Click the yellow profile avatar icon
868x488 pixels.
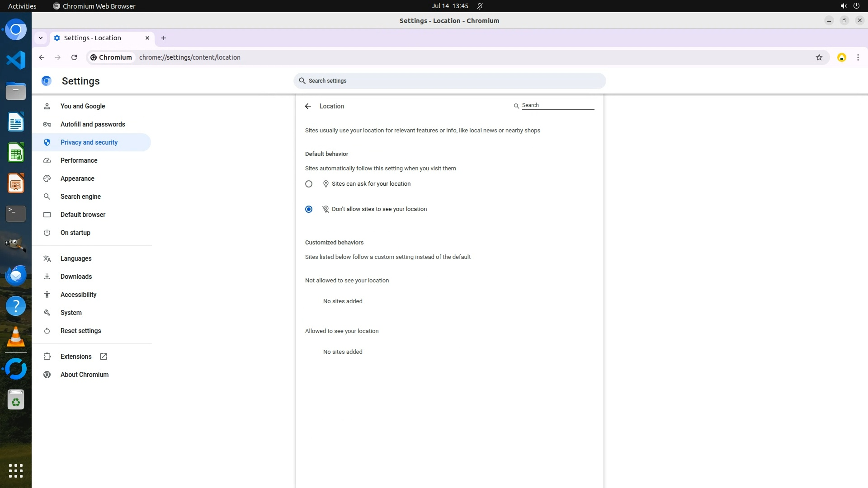point(841,57)
